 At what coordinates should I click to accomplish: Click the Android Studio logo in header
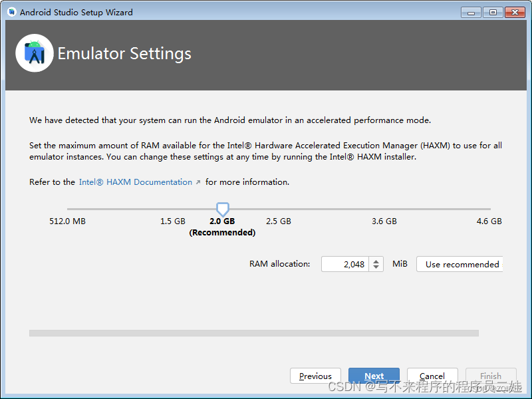[x=35, y=53]
